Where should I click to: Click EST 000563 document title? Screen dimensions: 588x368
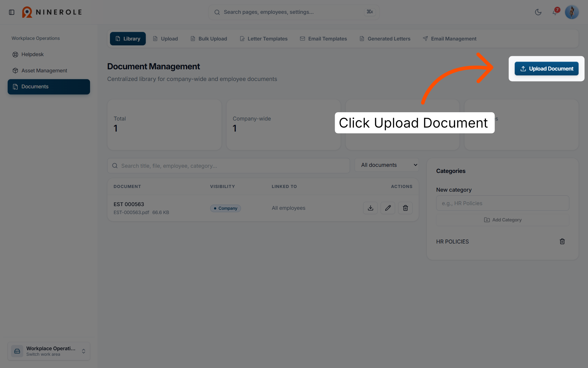(x=129, y=204)
